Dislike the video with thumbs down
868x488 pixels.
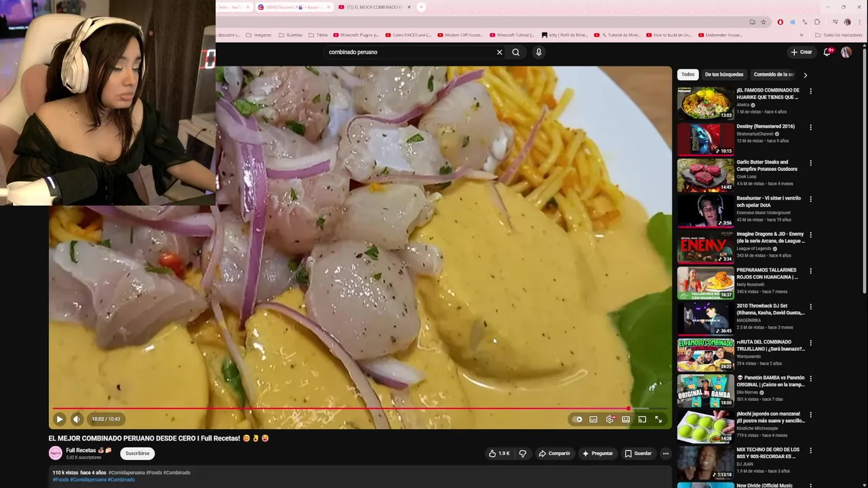523,453
